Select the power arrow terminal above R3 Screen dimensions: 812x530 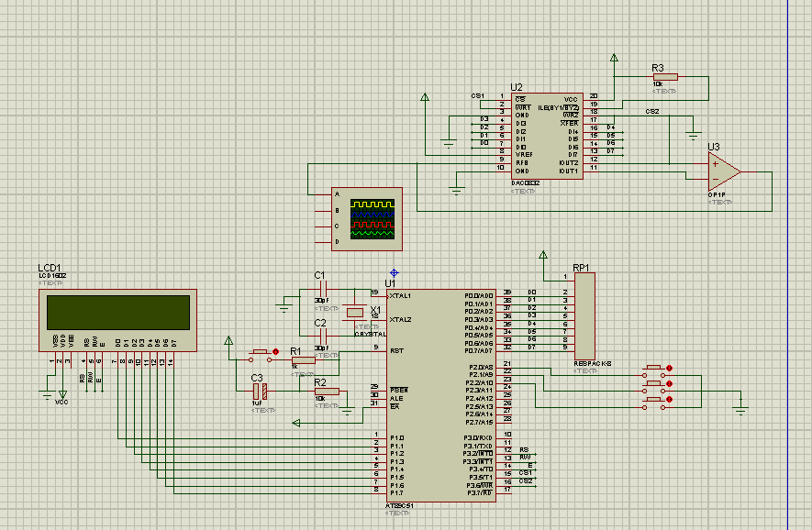614,58
